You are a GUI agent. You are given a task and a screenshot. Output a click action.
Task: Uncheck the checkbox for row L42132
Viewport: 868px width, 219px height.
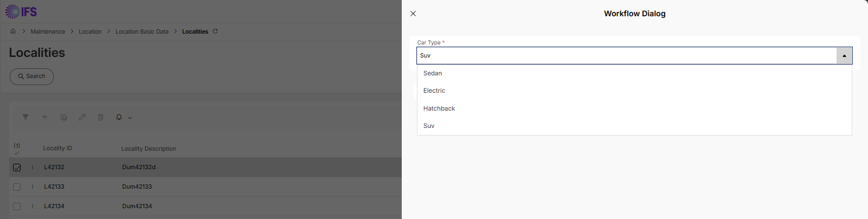point(17,168)
